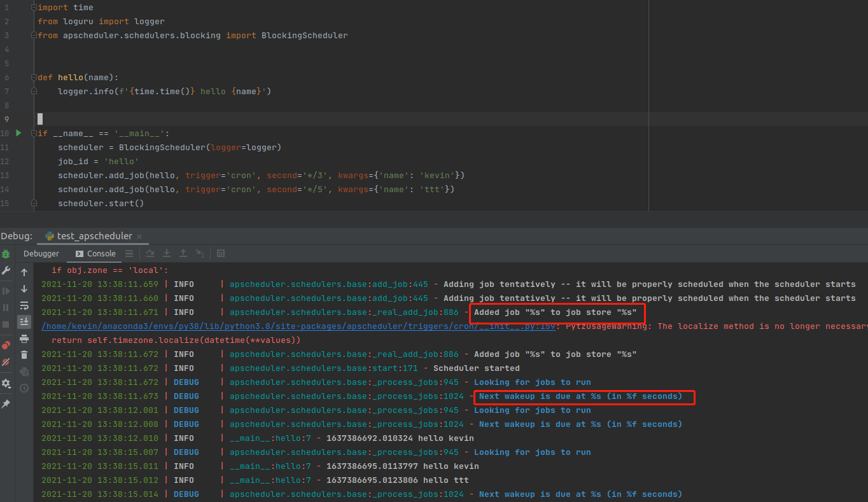
Task: Click the Resume Program icon
Action: [6, 291]
